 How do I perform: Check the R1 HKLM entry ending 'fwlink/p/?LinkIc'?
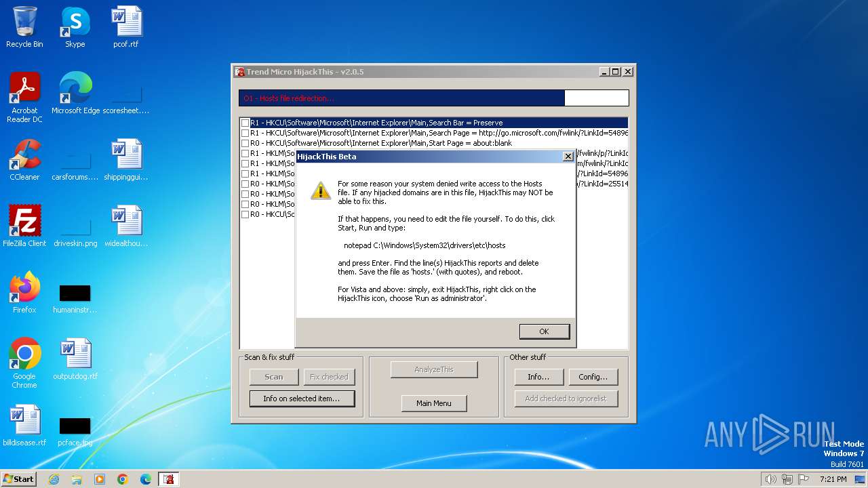[x=245, y=153]
